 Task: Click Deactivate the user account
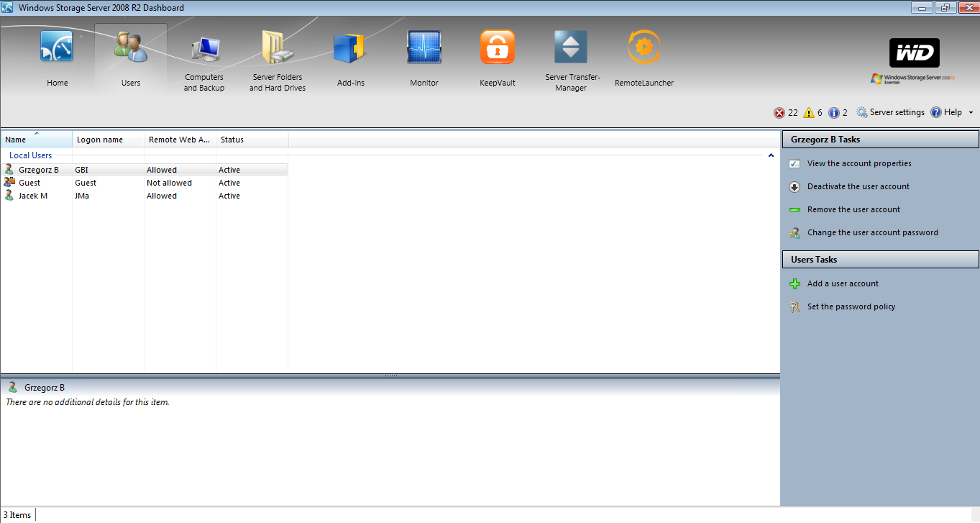[x=858, y=187]
